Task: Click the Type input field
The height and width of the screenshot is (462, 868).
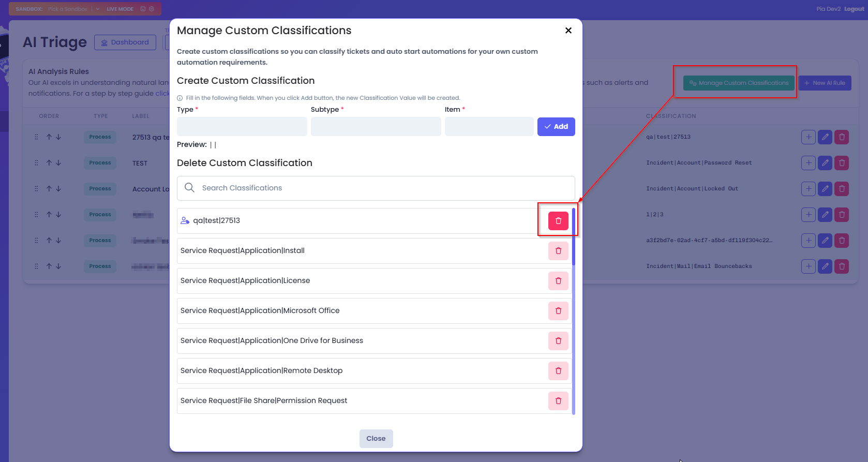Action: (242, 127)
